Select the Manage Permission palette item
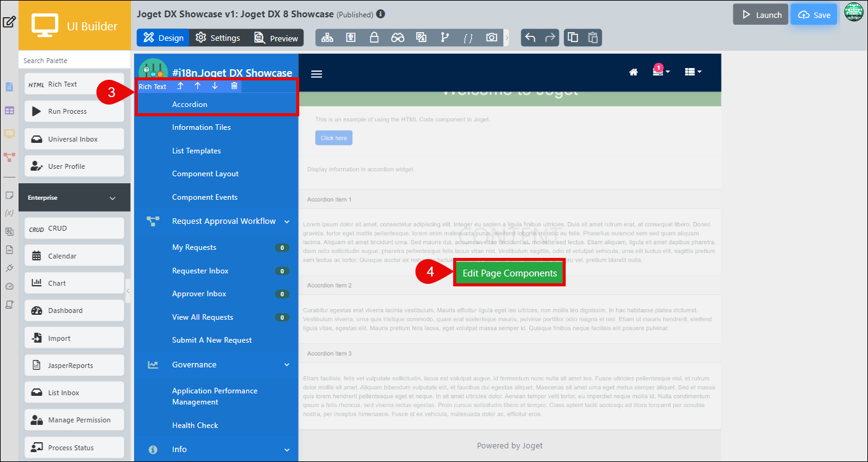This screenshot has width=868, height=462. pyautogui.click(x=74, y=420)
